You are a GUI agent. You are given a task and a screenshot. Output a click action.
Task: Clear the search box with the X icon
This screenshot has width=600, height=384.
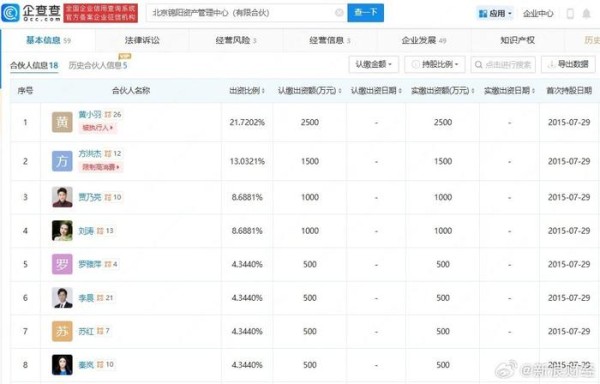(339, 13)
